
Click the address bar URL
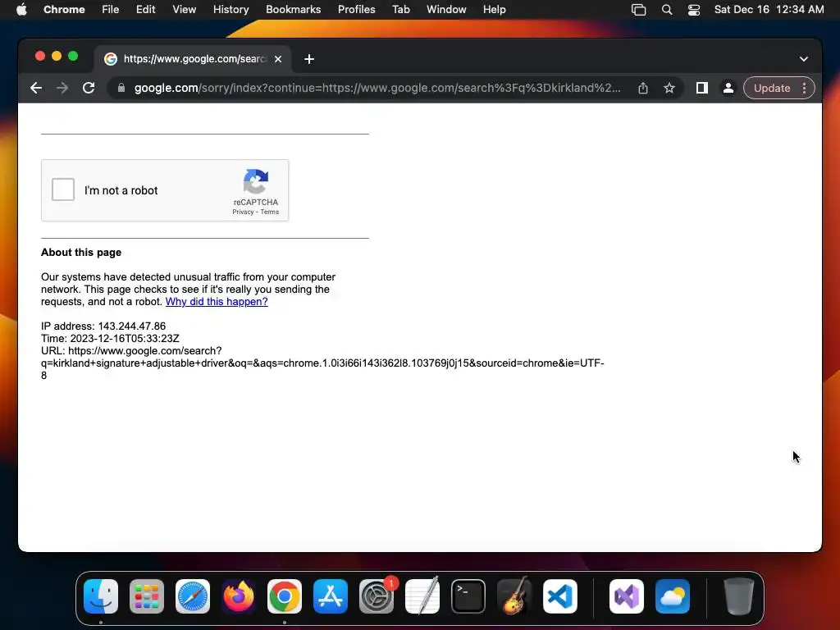pos(377,88)
